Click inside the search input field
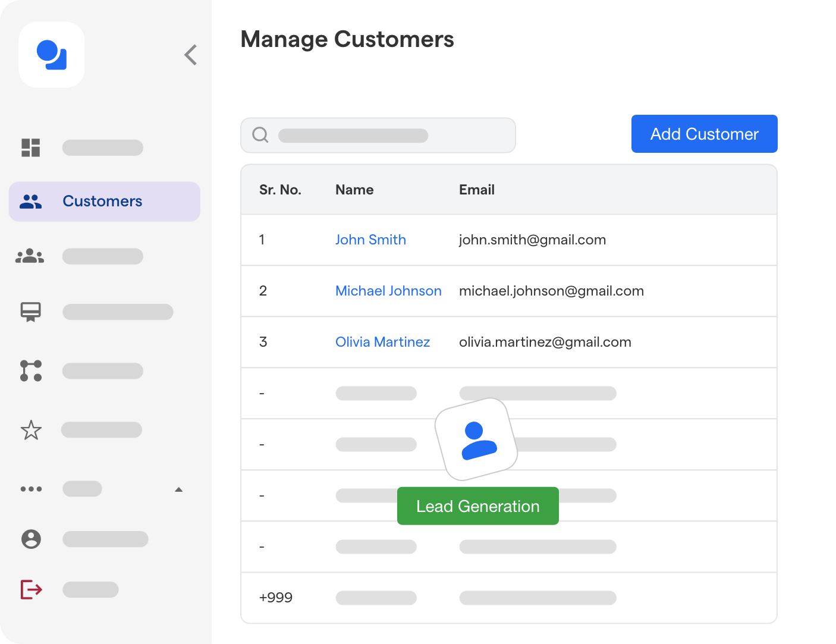This screenshot has height=644, width=836. 354,135
